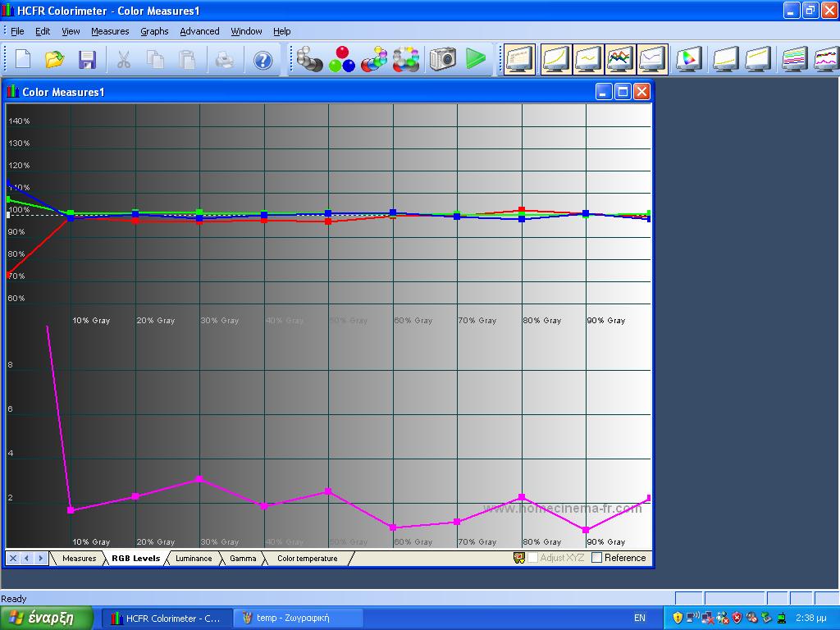Toggle the Adjust XYZ checkbox
The width and height of the screenshot is (840, 630).
coord(532,558)
